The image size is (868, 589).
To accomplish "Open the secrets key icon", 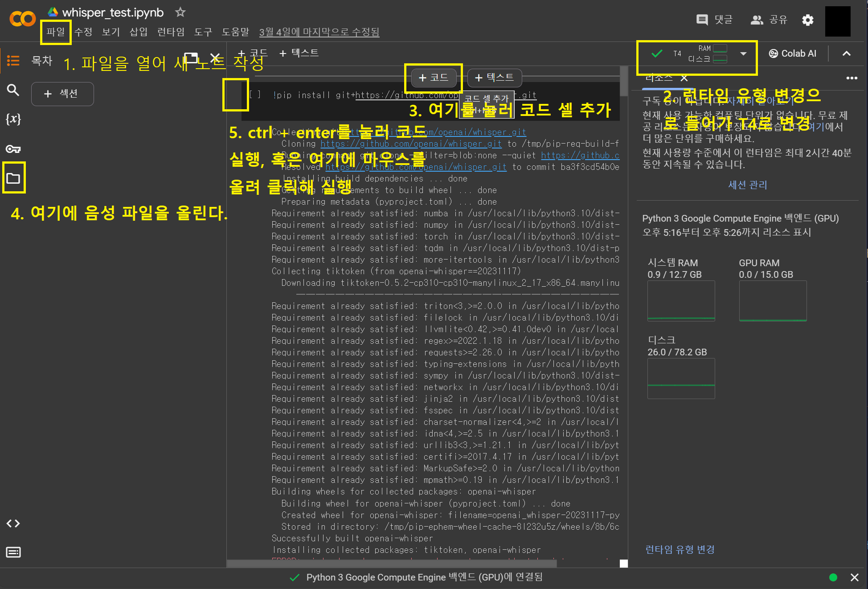I will pyautogui.click(x=13, y=149).
